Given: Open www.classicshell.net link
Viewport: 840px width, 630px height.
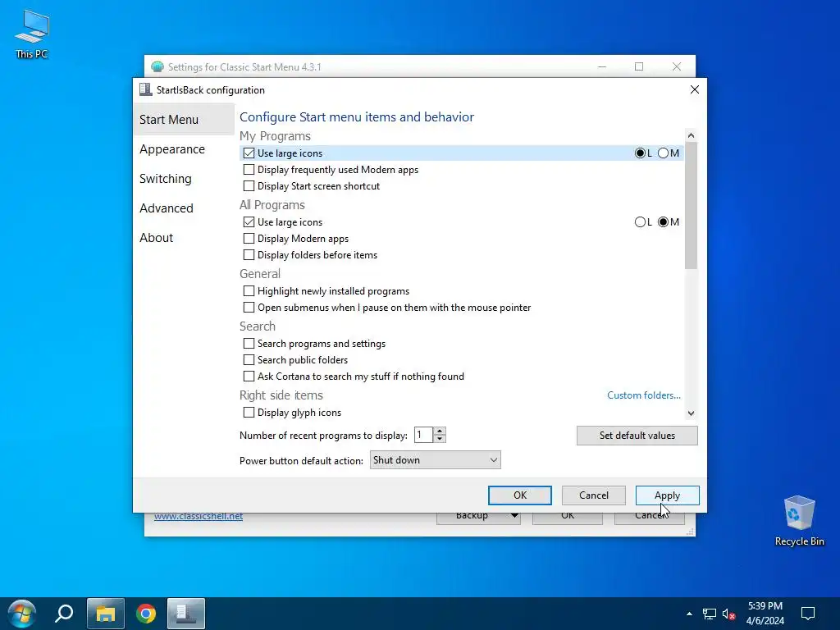Looking at the screenshot, I should pyautogui.click(x=199, y=517).
